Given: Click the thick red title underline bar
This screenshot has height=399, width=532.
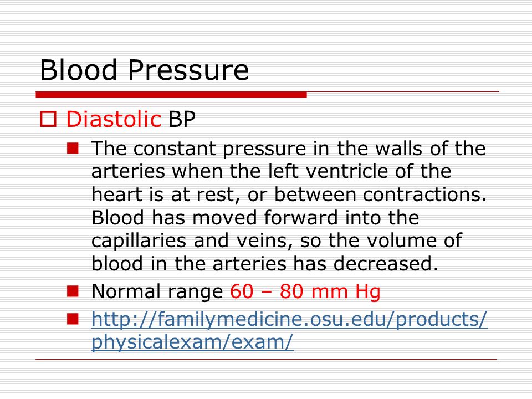Looking at the screenshot, I should (171, 95).
